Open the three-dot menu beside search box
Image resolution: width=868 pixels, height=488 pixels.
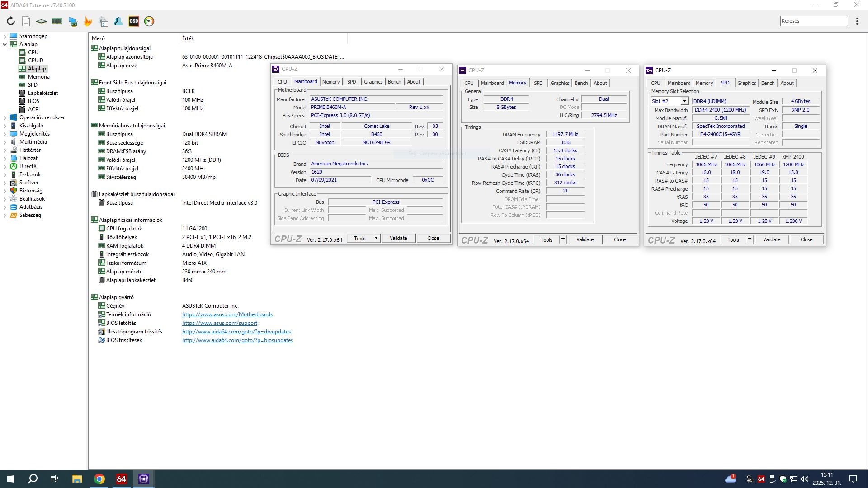click(857, 21)
